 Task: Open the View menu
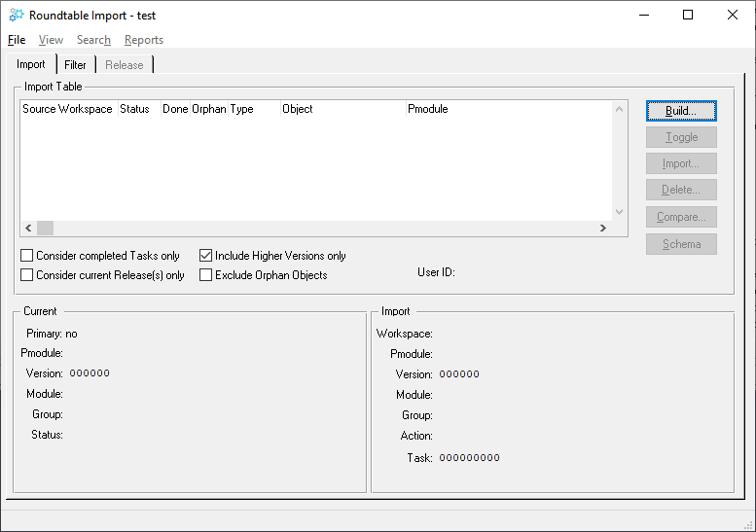click(x=51, y=40)
